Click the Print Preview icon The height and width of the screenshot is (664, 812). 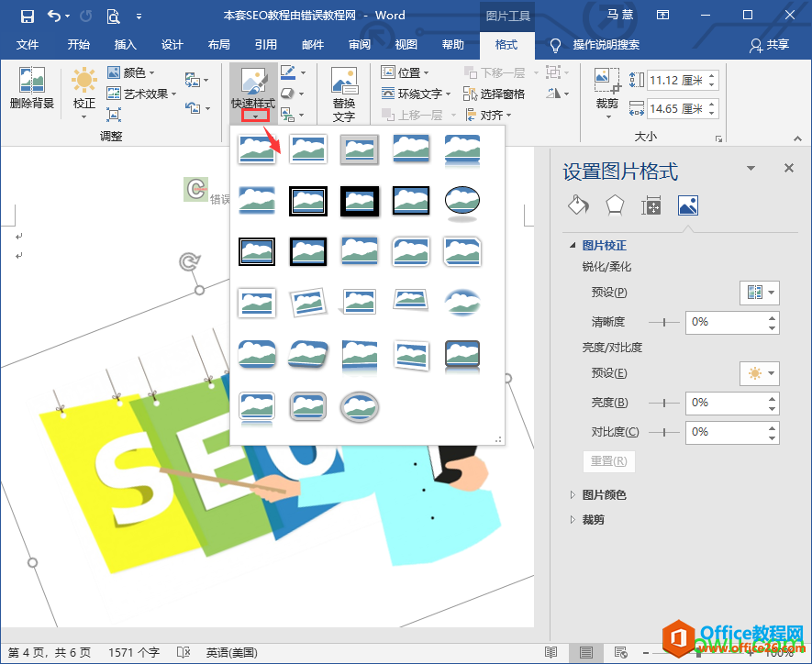[113, 17]
